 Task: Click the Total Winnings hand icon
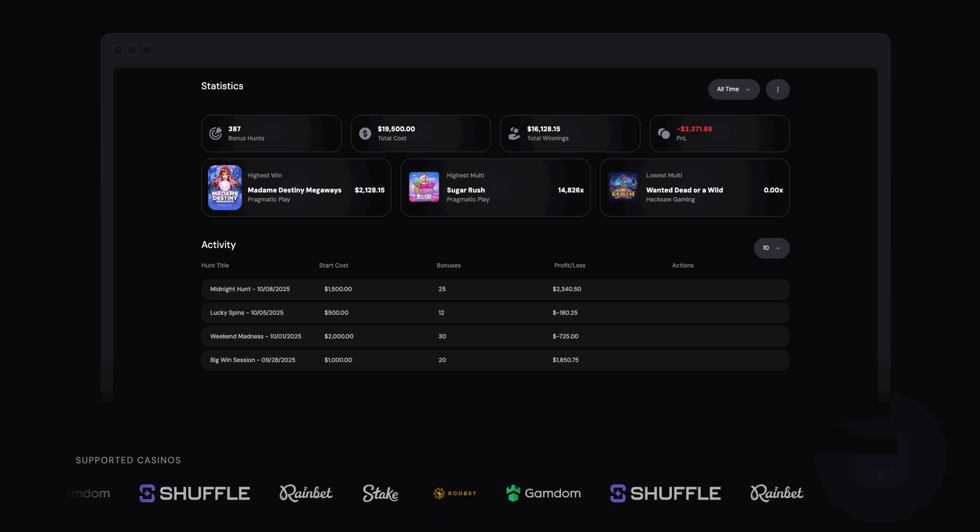click(x=514, y=133)
